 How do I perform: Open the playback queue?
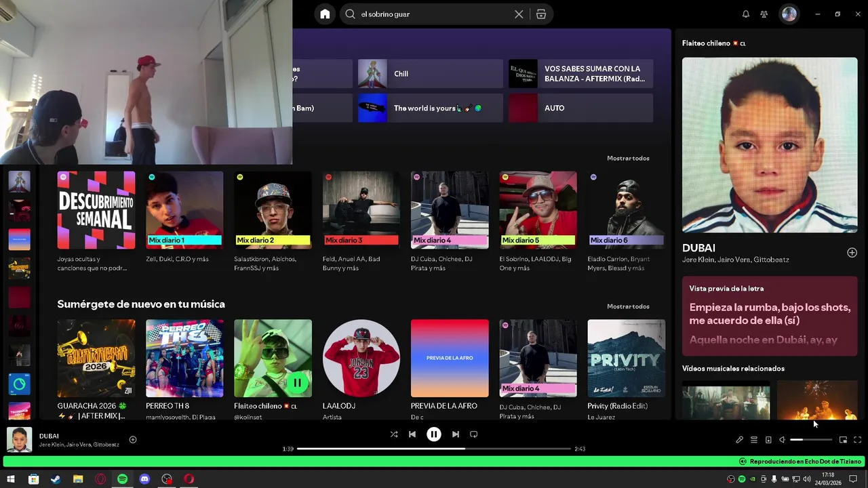(x=754, y=440)
